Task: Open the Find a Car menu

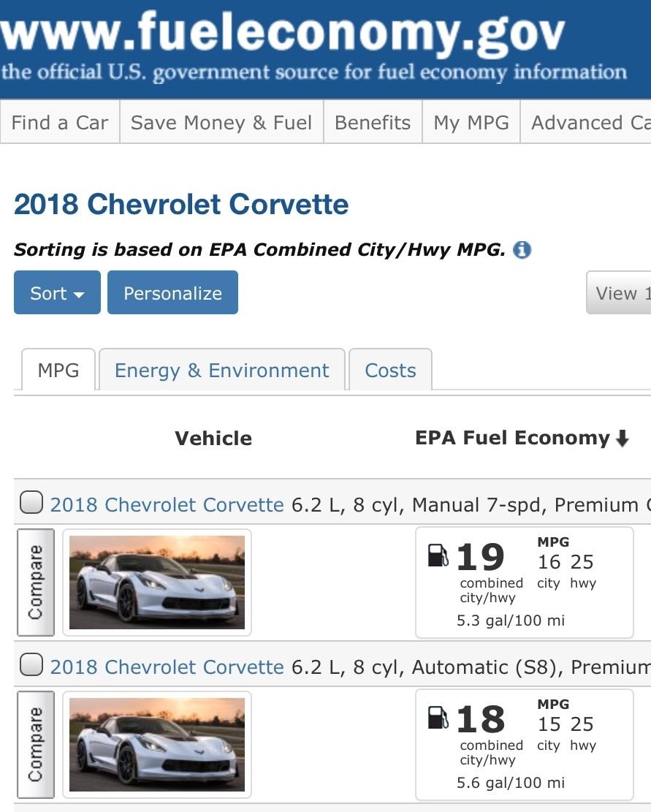Action: 60,123
